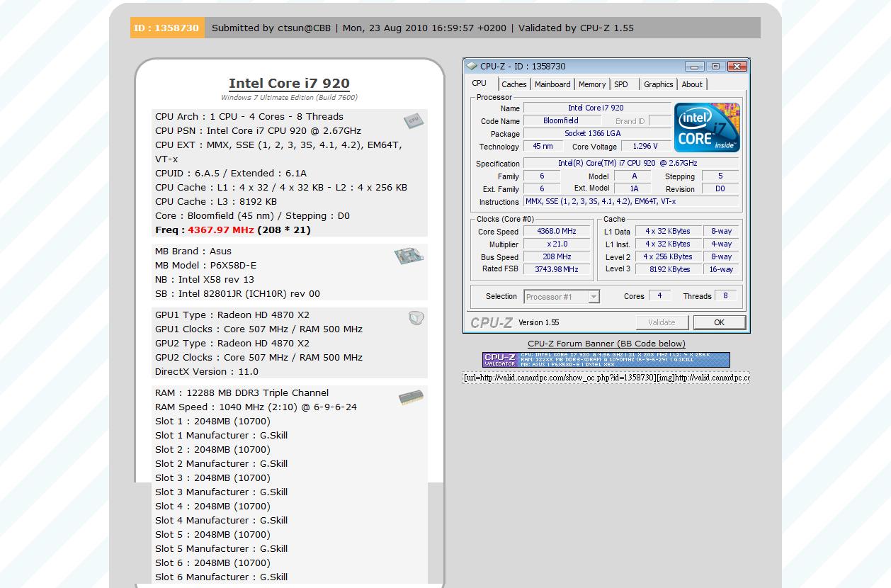Click the orange ID : 1358730 badge
The height and width of the screenshot is (588, 891).
coord(167,28)
